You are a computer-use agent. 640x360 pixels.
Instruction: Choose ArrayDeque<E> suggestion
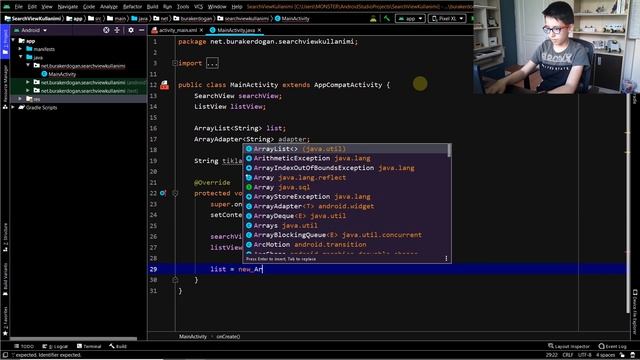pos(346,216)
